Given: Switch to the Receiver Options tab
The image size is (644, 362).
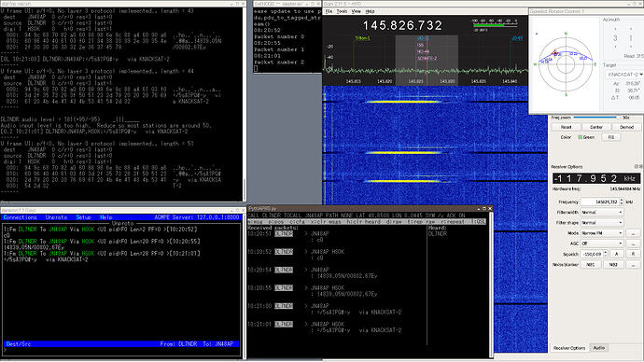Looking at the screenshot, I should (x=569, y=348).
